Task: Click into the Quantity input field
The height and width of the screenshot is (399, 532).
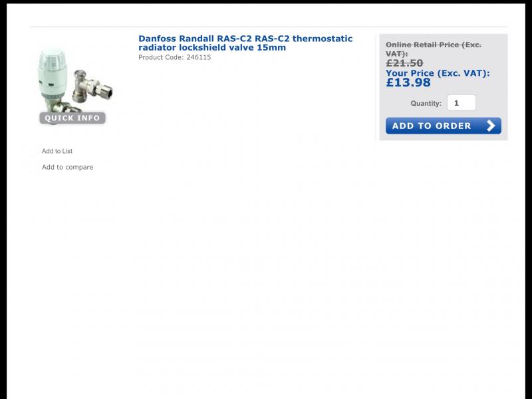Action: tap(462, 103)
